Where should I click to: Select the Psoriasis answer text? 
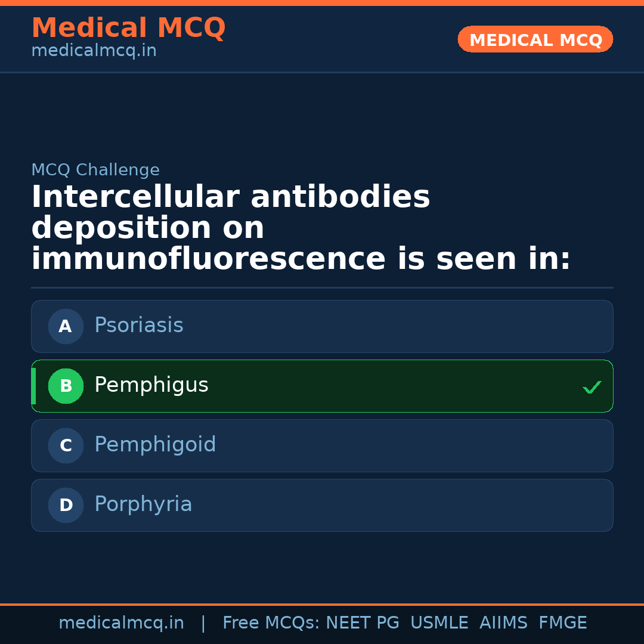click(x=138, y=326)
